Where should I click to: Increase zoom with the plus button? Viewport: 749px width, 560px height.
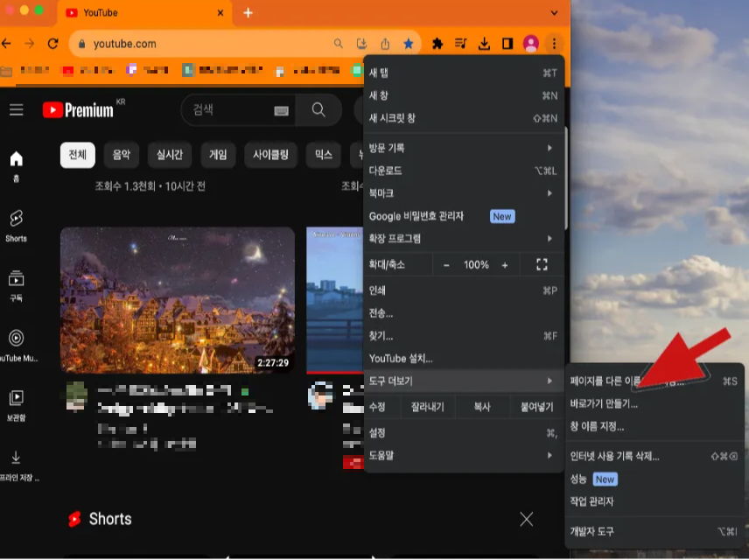coord(505,265)
